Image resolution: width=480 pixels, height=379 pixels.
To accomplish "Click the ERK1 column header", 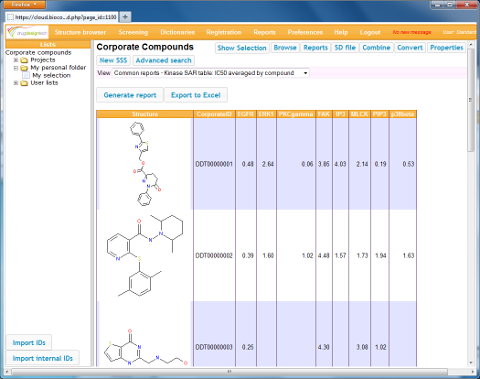I will click(266, 114).
